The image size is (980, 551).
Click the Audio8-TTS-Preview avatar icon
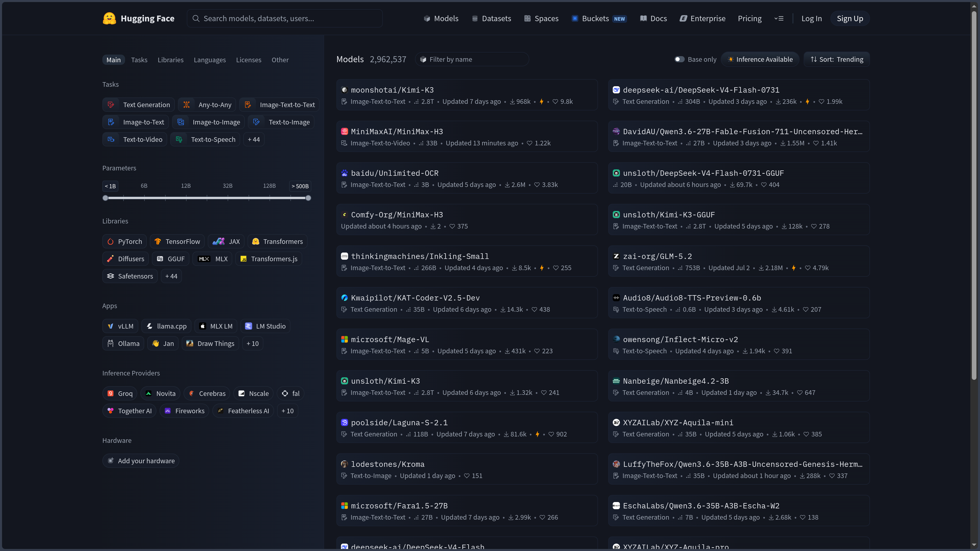pyautogui.click(x=616, y=298)
